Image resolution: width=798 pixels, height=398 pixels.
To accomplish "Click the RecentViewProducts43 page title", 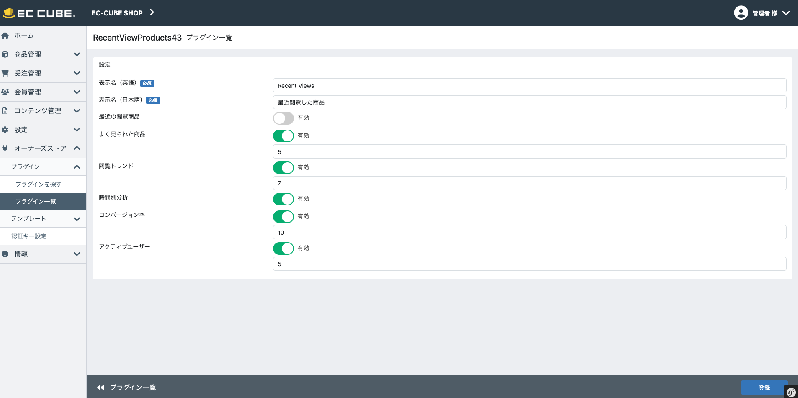I will (137, 38).
